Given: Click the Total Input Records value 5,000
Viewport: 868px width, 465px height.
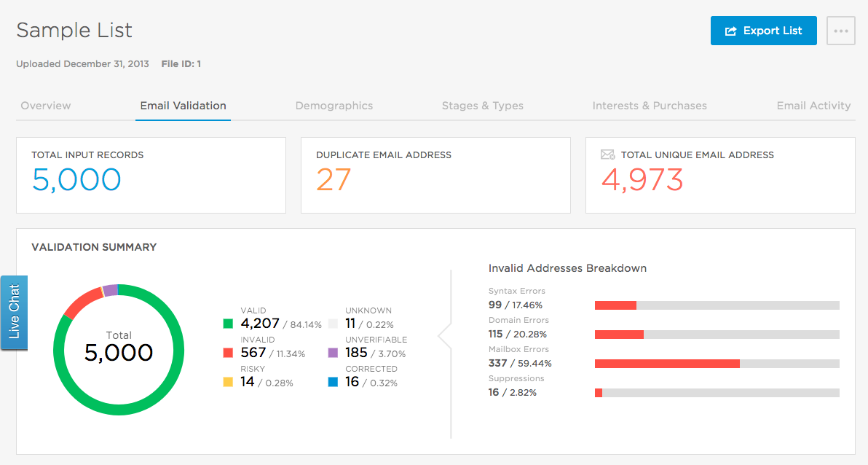Looking at the screenshot, I should coord(76,179).
